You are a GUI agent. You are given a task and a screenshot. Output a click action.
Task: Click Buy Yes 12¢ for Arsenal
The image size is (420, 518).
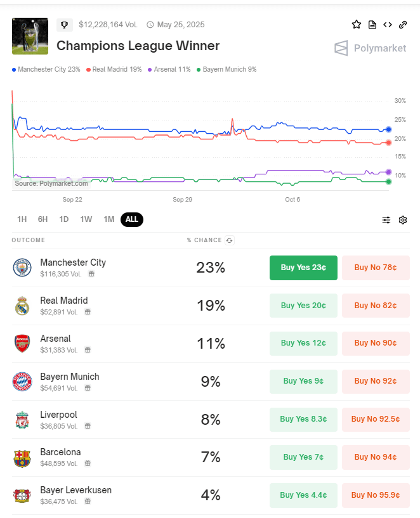(x=303, y=344)
